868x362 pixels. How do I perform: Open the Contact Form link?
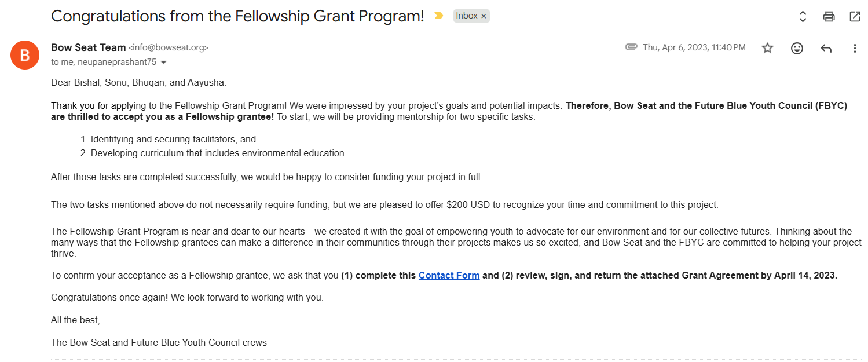click(449, 275)
